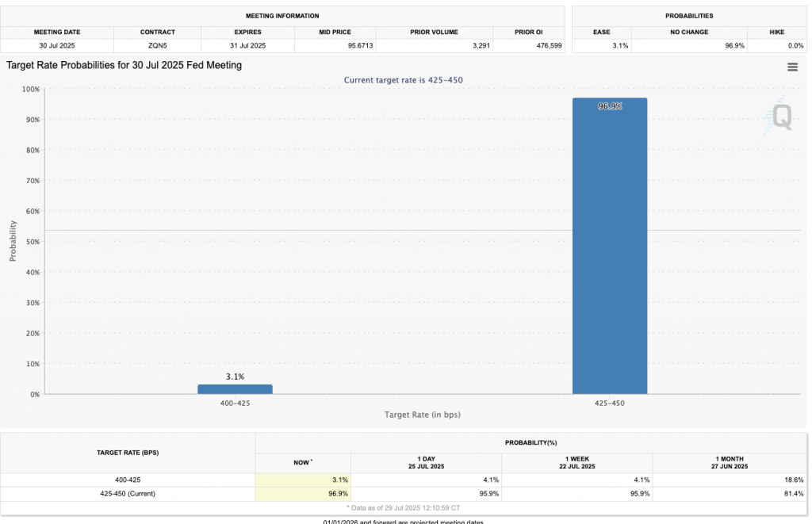812x524 pixels.
Task: Click the chart title for 30 Jul 2025 meeting
Action: tap(124, 65)
